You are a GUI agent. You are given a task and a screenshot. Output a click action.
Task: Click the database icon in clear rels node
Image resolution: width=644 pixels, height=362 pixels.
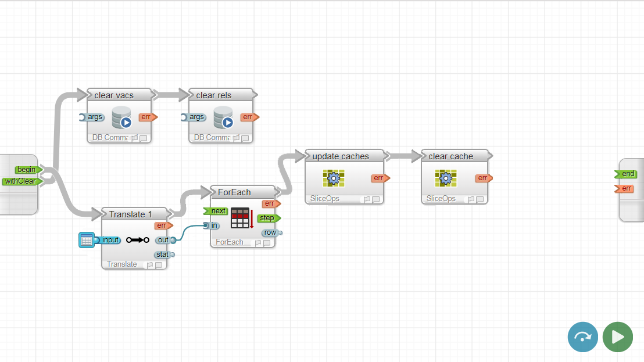point(224,118)
